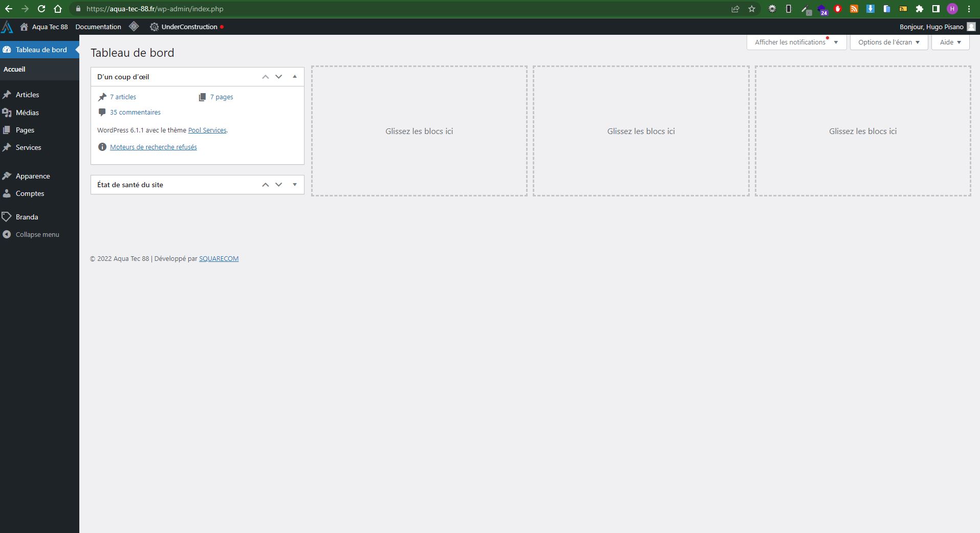The width and height of the screenshot is (980, 533).
Task: Click the diamond icon in admin bar
Action: (134, 27)
